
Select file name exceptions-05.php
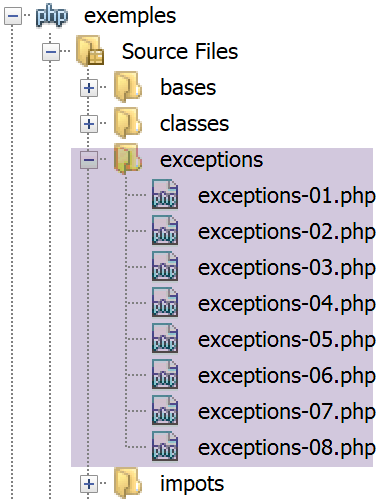(x=287, y=340)
